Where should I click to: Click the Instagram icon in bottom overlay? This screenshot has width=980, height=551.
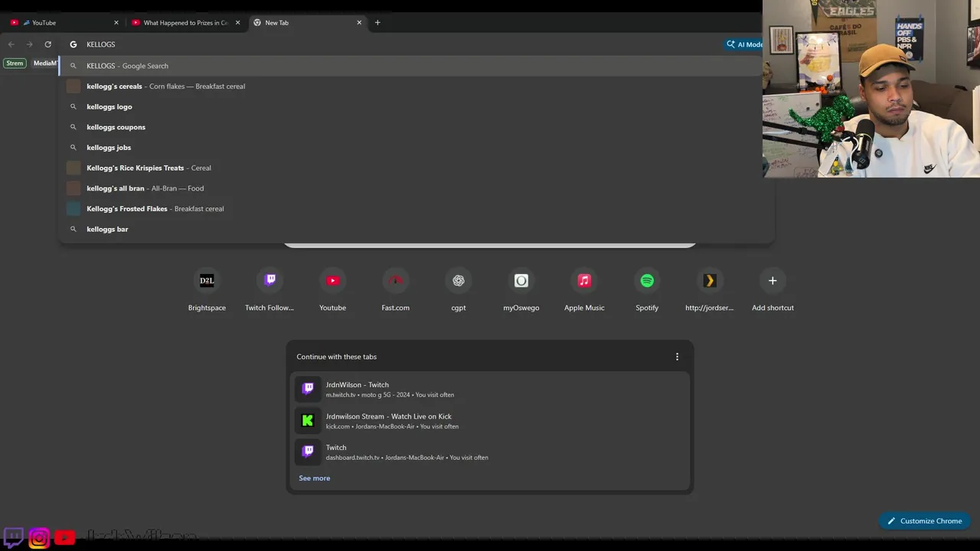click(x=39, y=538)
